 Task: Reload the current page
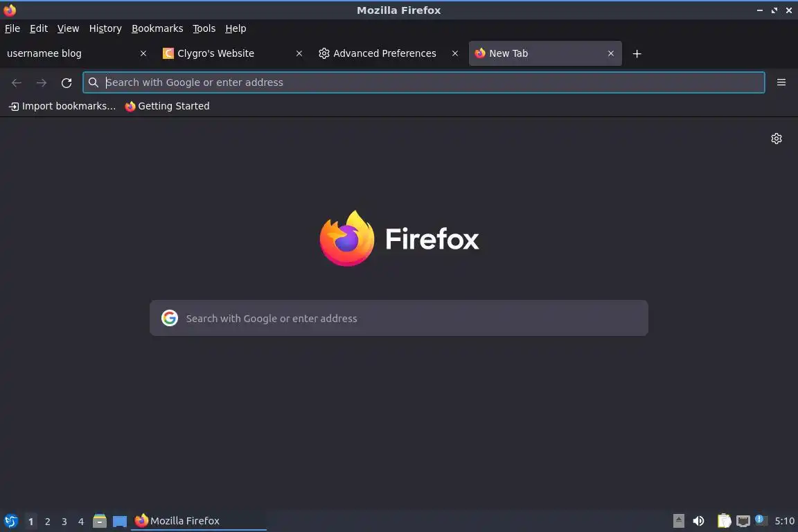[66, 83]
